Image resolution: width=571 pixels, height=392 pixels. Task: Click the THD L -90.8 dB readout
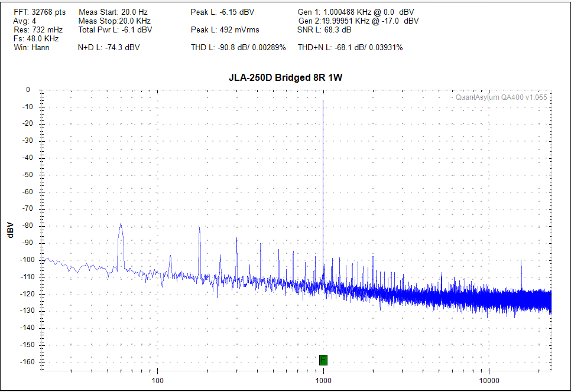(x=238, y=47)
